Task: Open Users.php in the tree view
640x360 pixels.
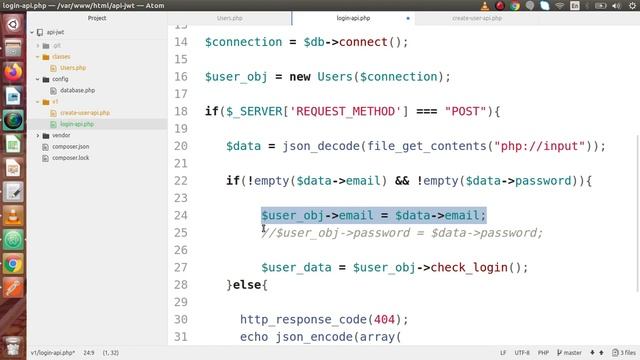Action: coord(73,68)
